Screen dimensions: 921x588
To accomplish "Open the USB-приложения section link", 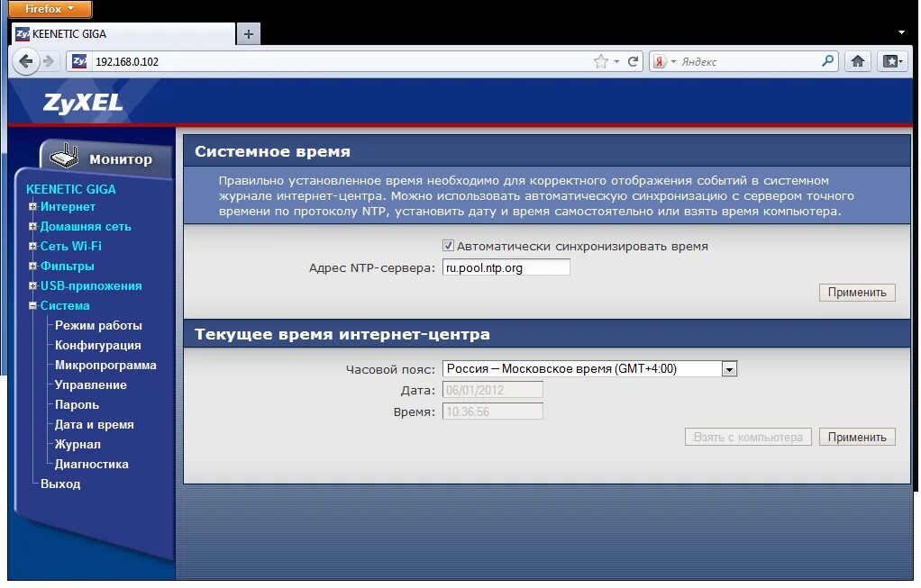I will [x=91, y=285].
